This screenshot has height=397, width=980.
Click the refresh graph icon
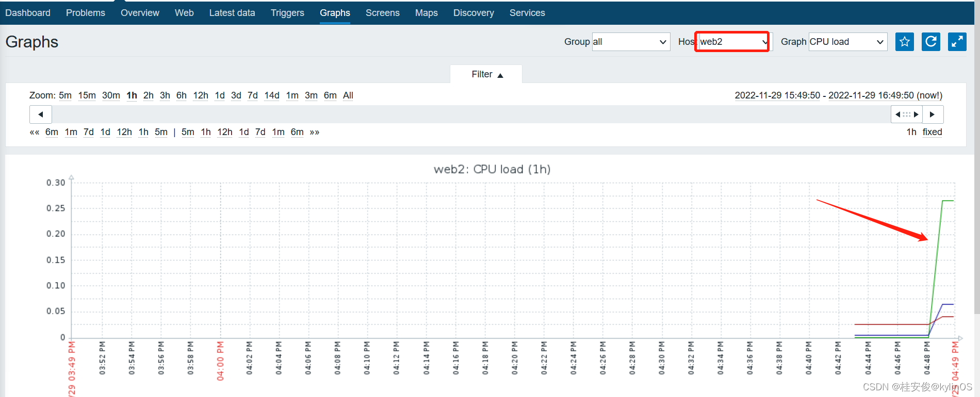(x=931, y=42)
